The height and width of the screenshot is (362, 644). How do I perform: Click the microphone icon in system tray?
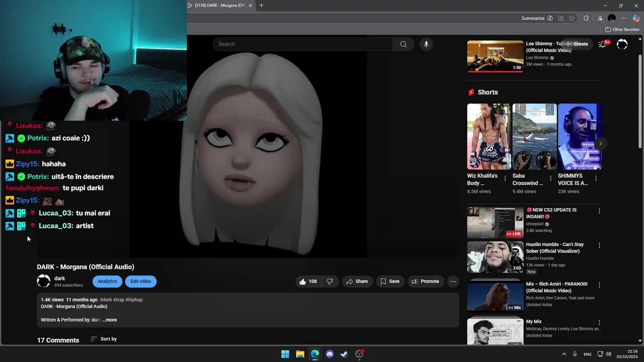(575, 354)
